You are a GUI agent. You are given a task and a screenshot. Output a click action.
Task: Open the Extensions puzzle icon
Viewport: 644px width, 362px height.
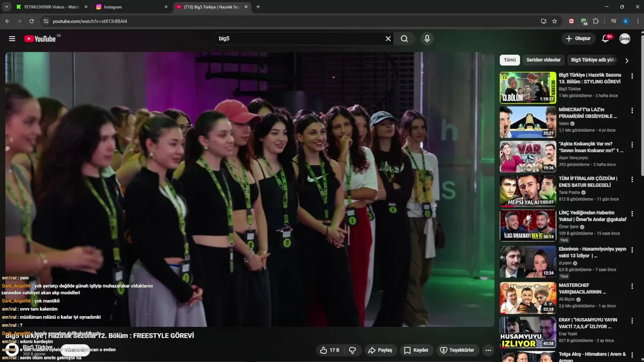click(x=596, y=21)
